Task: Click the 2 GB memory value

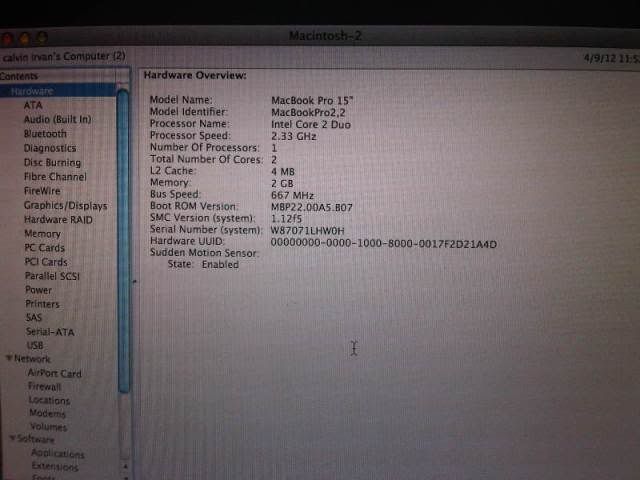Action: click(282, 184)
